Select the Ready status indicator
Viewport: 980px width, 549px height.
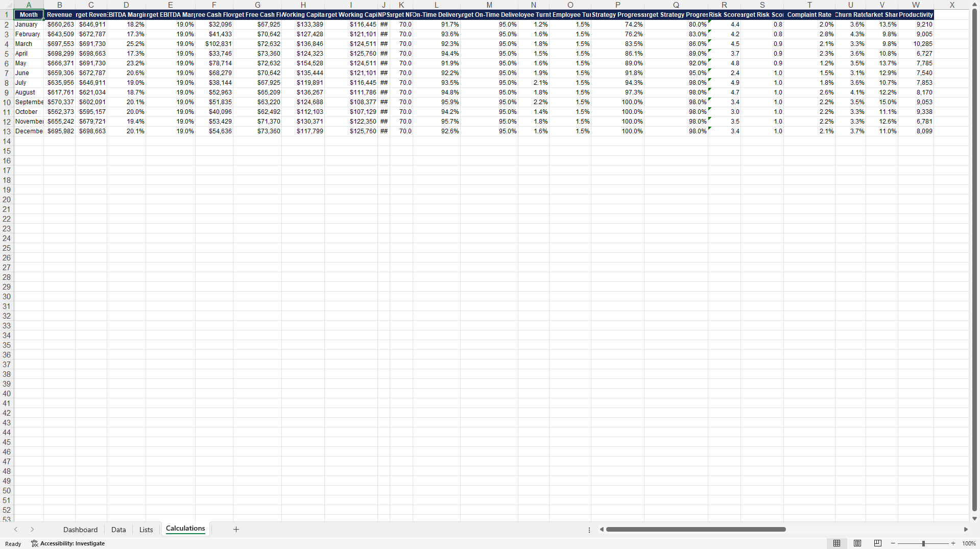point(13,544)
